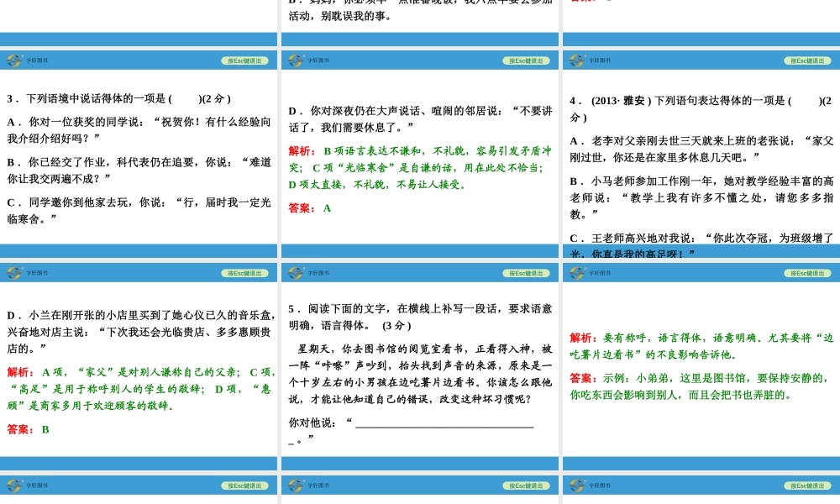Click the text 活动，别耽误我的事。

pos(339,16)
